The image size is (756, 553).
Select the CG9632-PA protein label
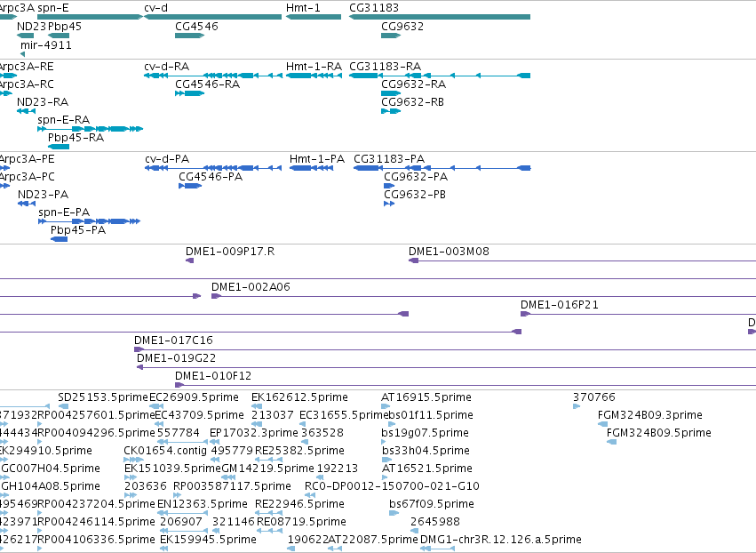pos(416,177)
